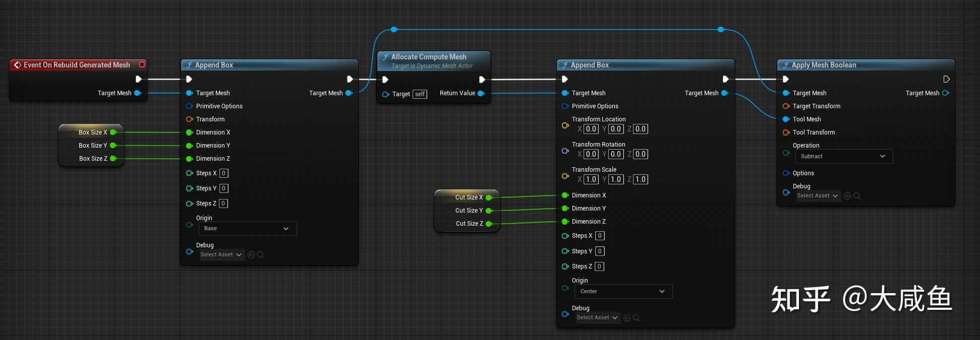Click Steps Z value field on Box Size Append Box
The height and width of the screenshot is (340, 980).
coord(223,203)
